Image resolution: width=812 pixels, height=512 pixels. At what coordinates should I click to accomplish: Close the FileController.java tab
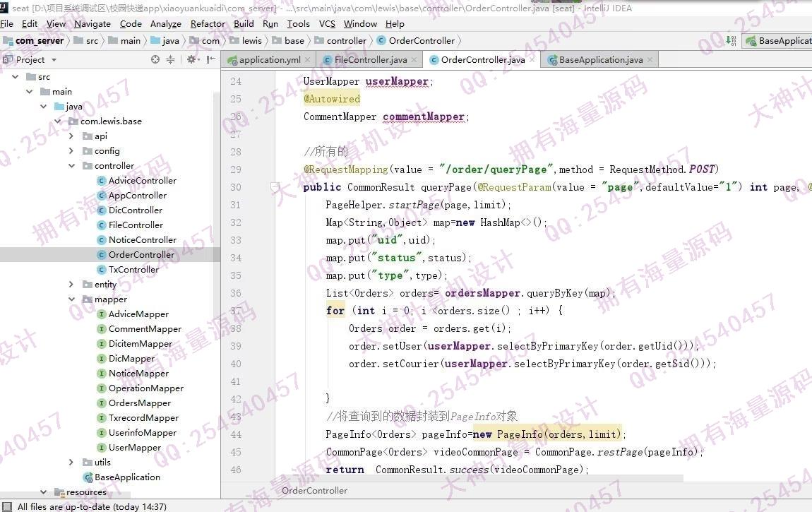pyautogui.click(x=414, y=59)
